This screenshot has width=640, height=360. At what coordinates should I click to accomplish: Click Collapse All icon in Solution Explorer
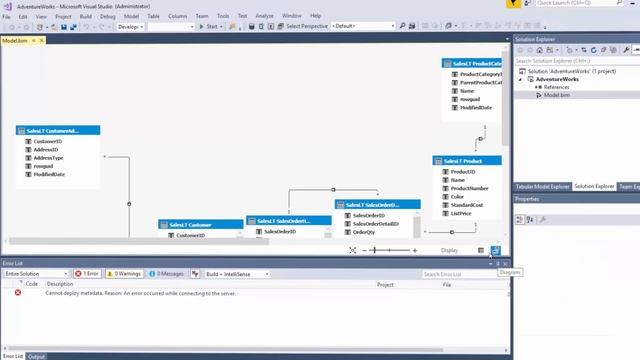coord(603,50)
